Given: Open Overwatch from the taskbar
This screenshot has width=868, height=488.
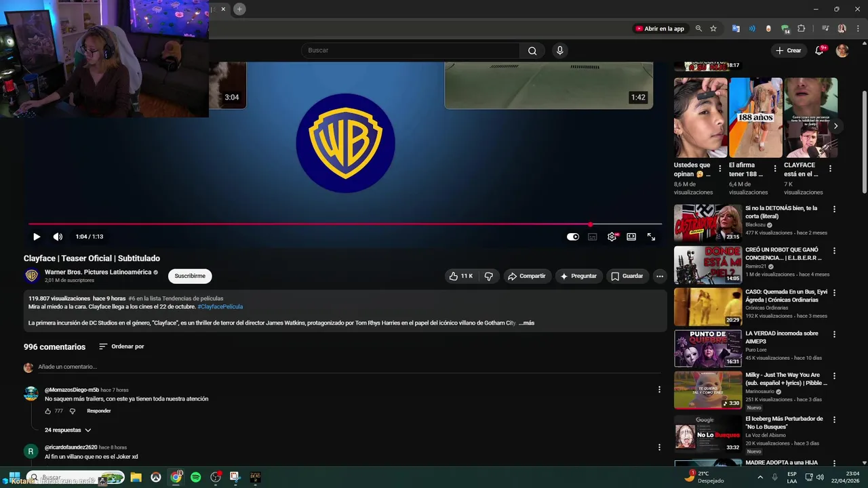Looking at the screenshot, I should [156, 477].
